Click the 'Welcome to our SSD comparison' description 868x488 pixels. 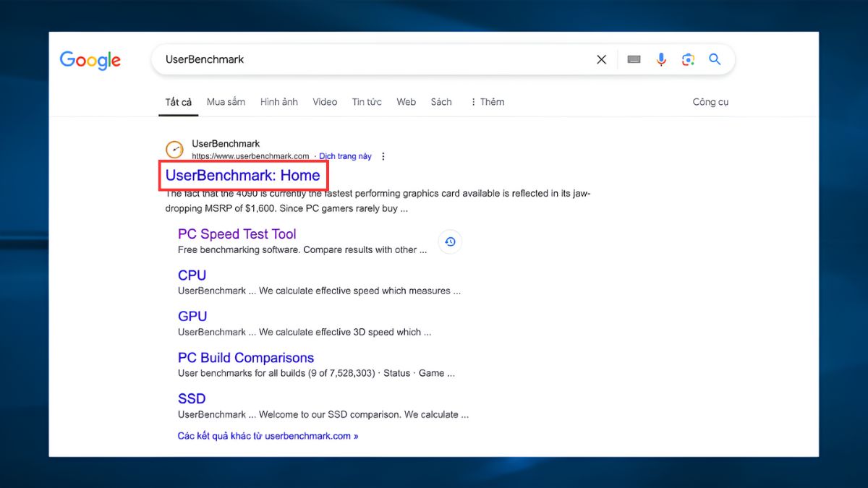pos(323,415)
